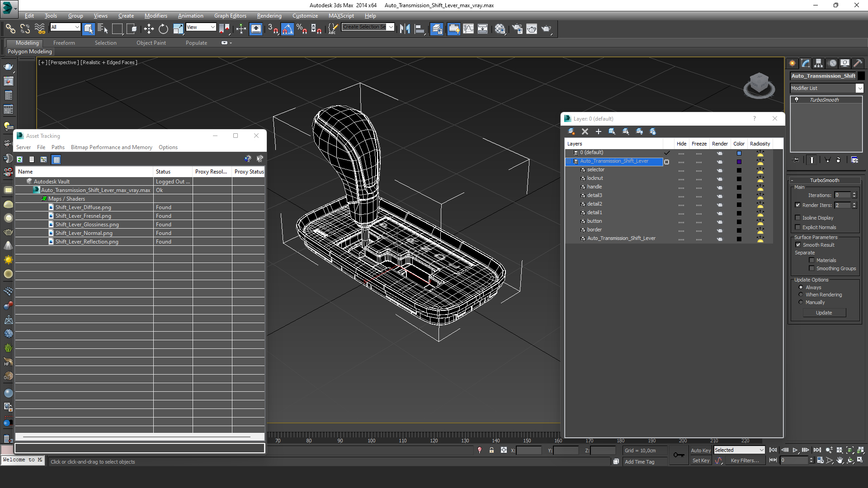Activate the Select Object tool
The image size is (868, 488).
pos(89,29)
